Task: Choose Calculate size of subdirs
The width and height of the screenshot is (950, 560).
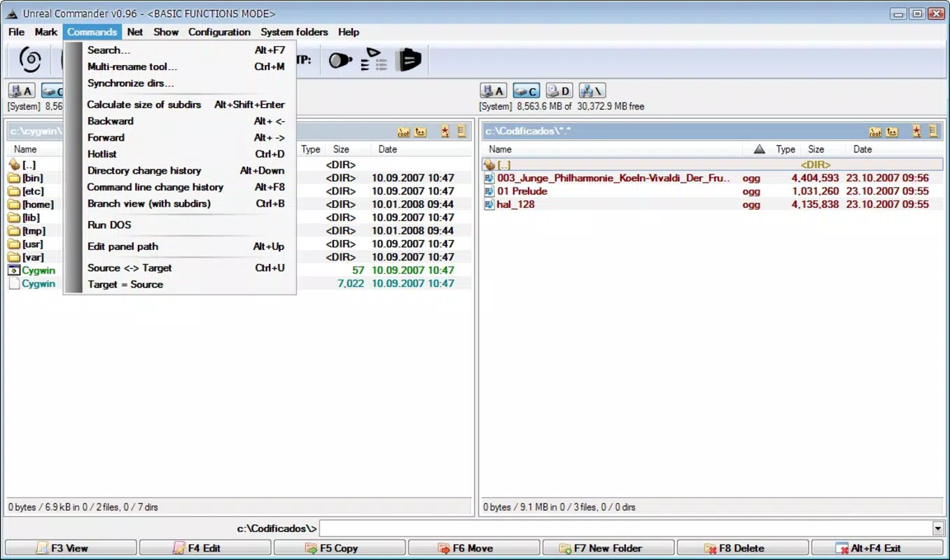Action: pos(187,104)
